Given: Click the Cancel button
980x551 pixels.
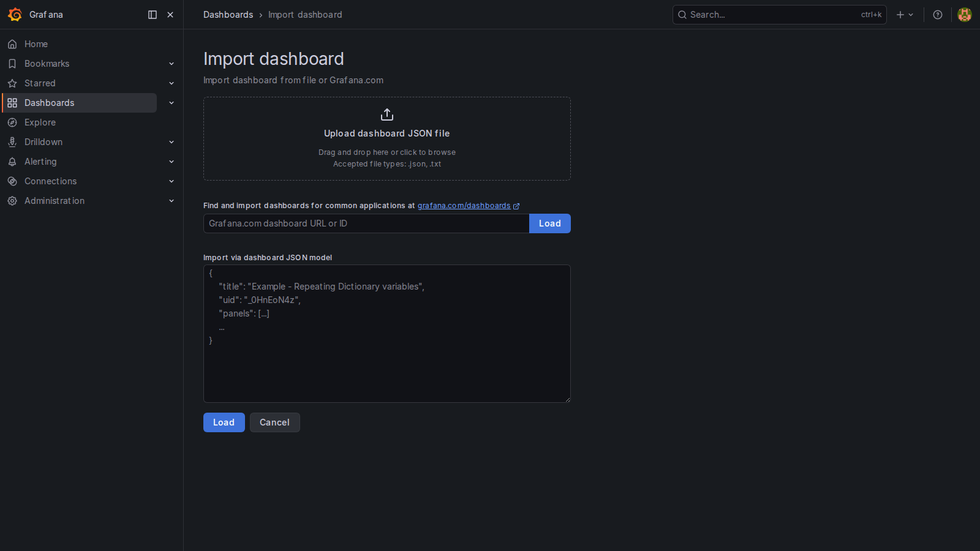Looking at the screenshot, I should point(275,422).
